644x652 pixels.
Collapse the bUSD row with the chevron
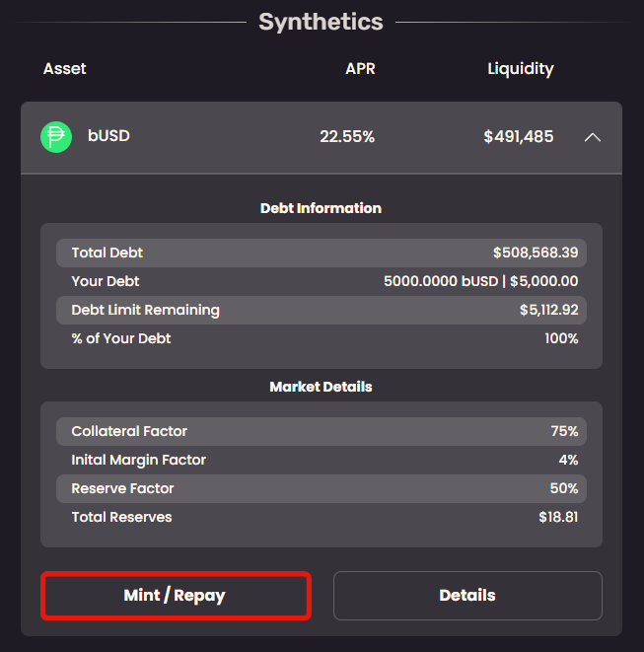592,137
